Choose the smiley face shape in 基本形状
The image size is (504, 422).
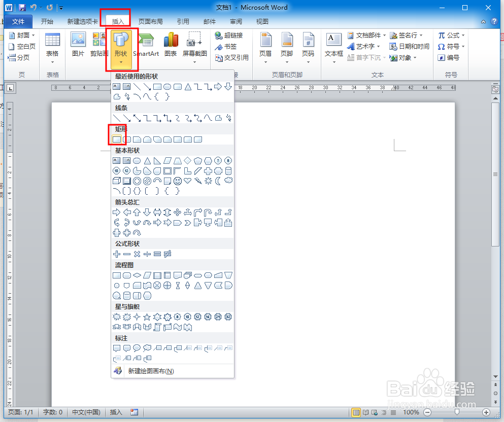(x=178, y=181)
